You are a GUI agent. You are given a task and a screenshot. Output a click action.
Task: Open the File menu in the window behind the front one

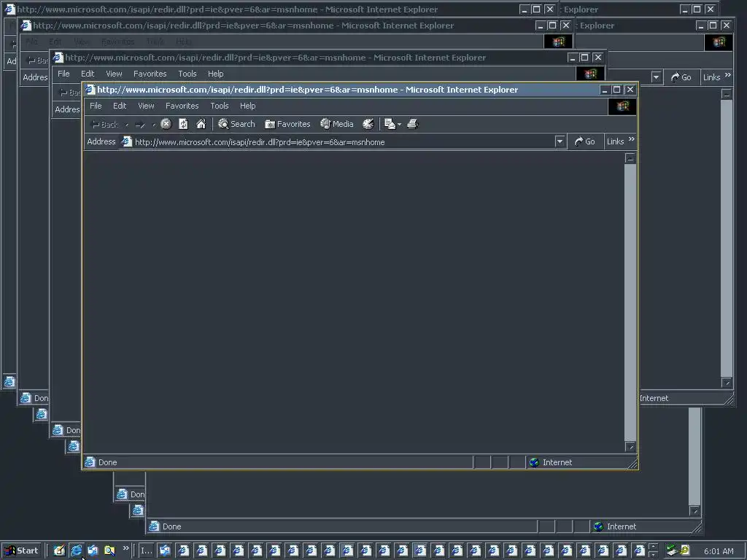[x=63, y=74]
